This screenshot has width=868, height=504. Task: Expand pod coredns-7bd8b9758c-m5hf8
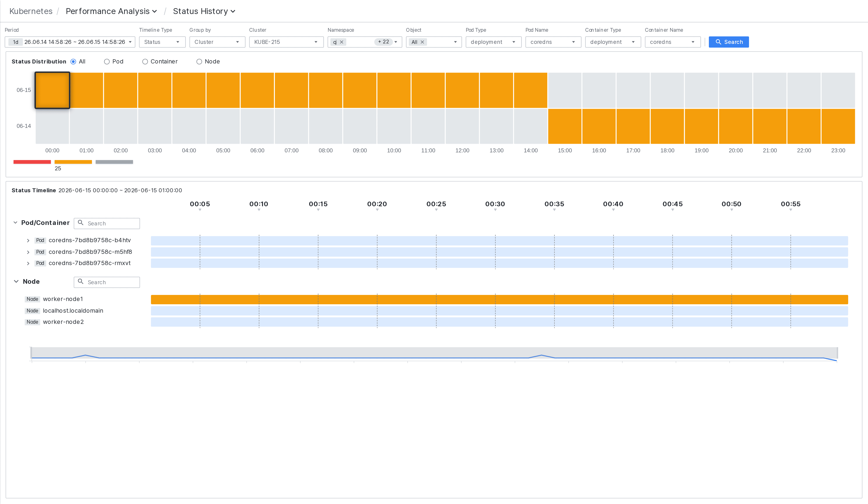[28, 252]
